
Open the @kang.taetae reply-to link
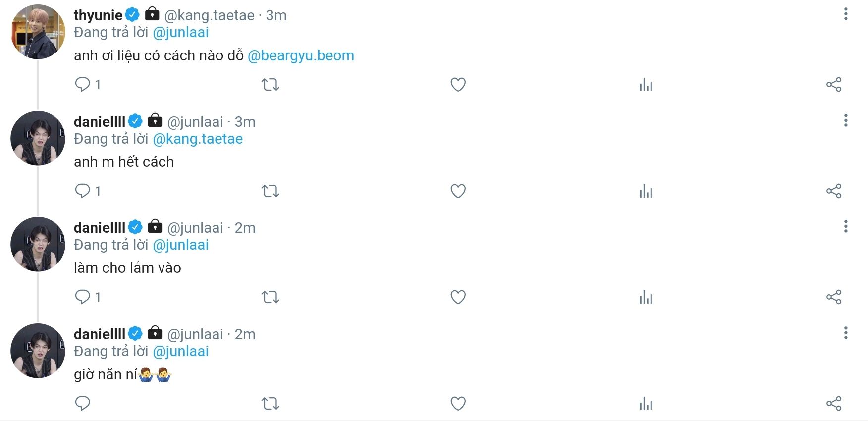pyautogui.click(x=198, y=139)
